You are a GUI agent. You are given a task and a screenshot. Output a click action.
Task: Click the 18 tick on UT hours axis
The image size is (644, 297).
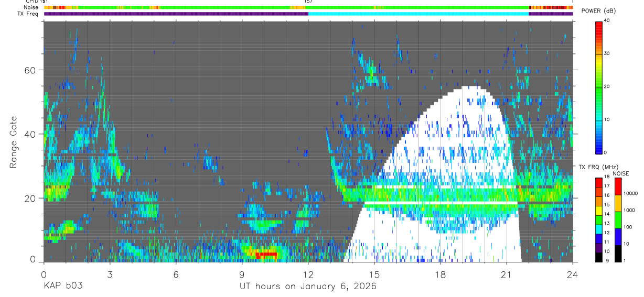[441, 274]
